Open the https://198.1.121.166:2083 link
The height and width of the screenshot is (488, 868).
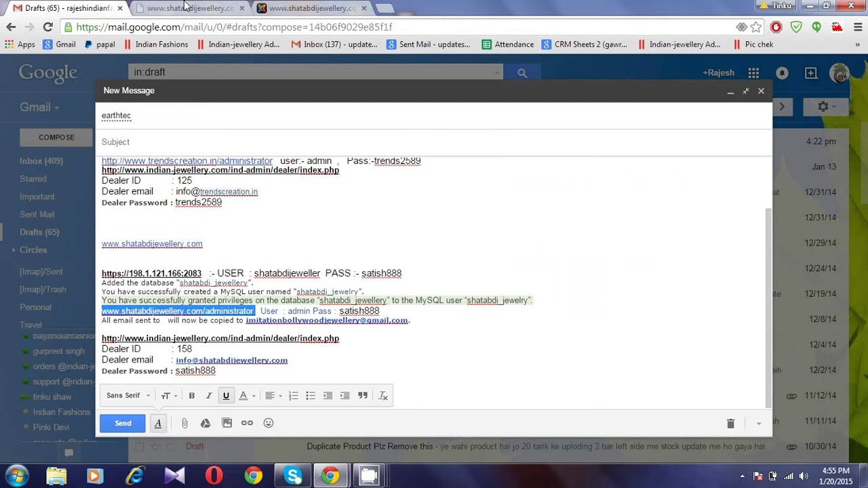(x=151, y=274)
